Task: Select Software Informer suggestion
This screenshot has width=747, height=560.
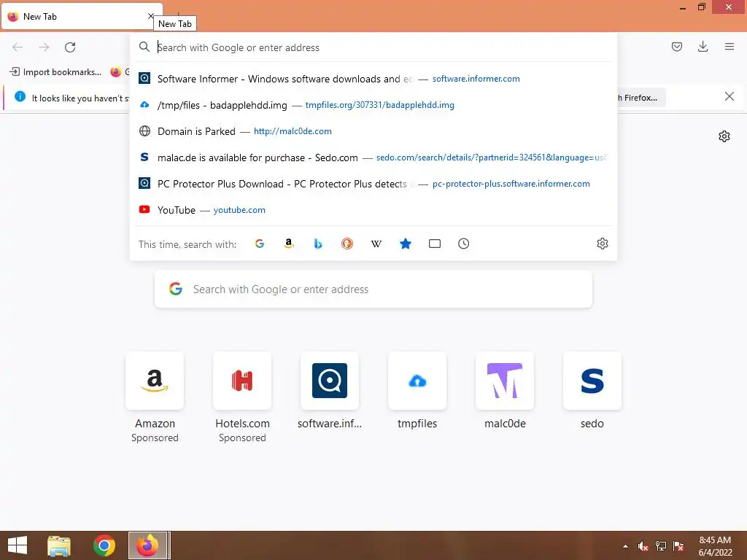Action: coord(373,79)
